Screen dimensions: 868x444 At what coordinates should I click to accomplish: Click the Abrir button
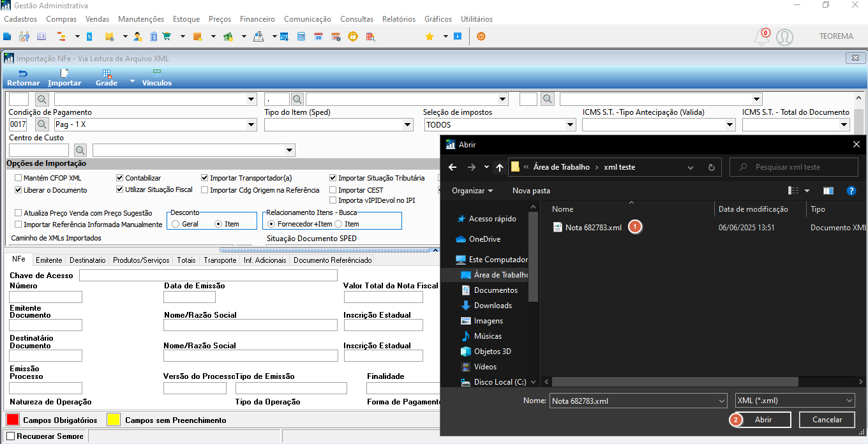tap(763, 420)
